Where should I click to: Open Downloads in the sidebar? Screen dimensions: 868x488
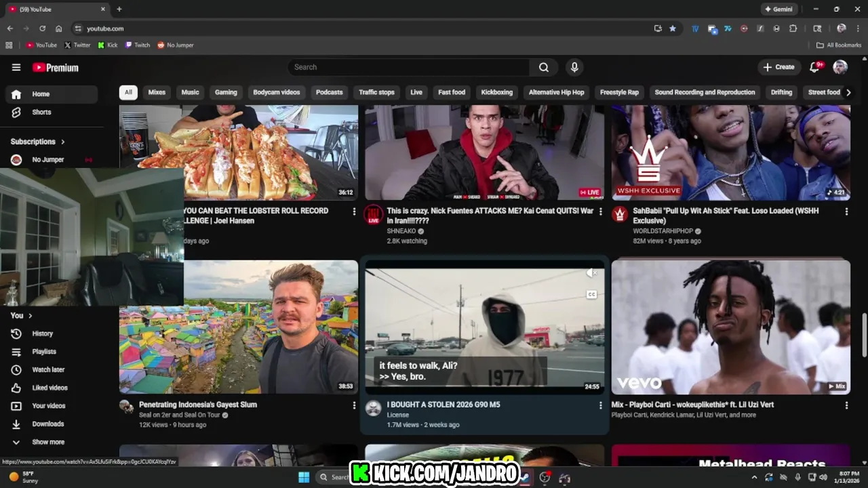pyautogui.click(x=52, y=424)
